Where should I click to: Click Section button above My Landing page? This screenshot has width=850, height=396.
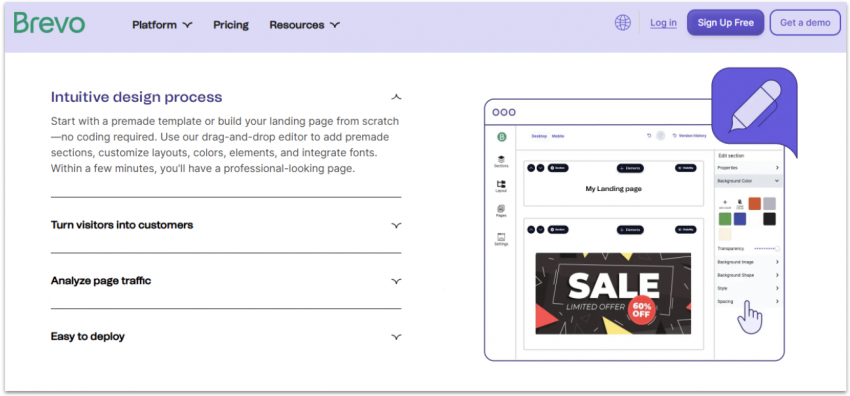pyautogui.click(x=558, y=168)
